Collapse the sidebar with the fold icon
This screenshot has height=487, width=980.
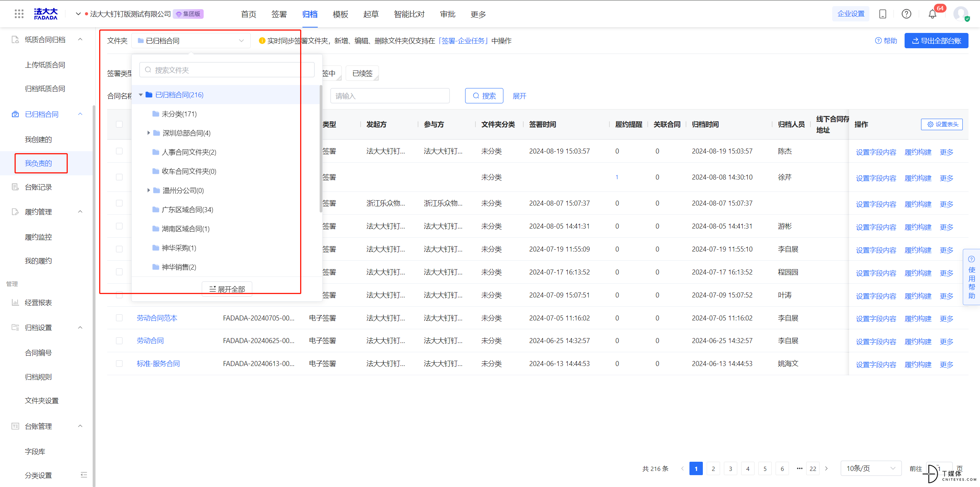[84, 475]
